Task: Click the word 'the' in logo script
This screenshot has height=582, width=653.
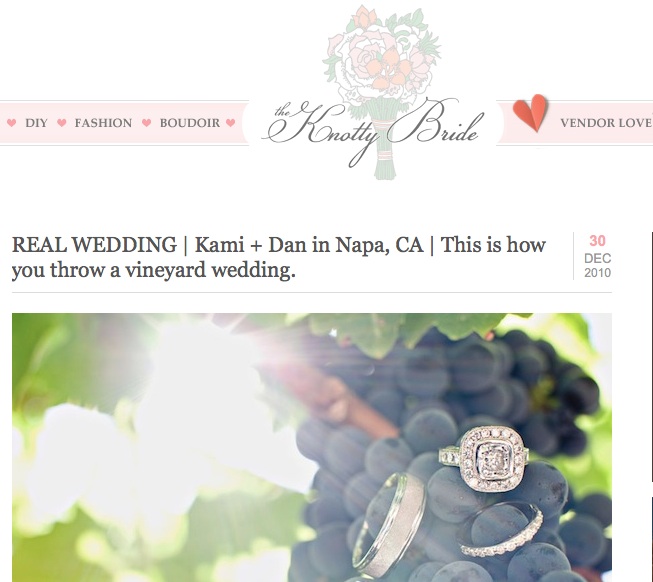Action: point(283,111)
